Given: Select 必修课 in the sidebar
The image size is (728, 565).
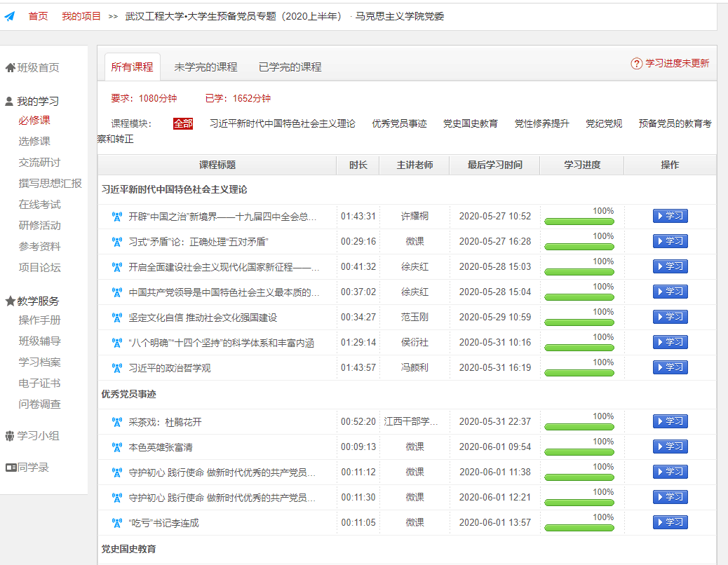Looking at the screenshot, I should (34, 121).
